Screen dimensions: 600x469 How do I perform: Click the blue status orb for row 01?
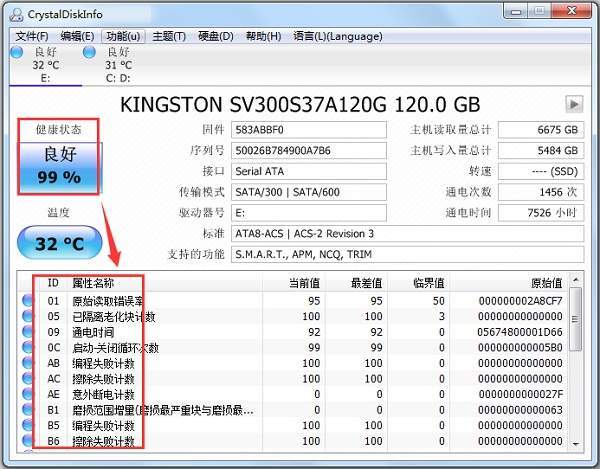pos(27,301)
